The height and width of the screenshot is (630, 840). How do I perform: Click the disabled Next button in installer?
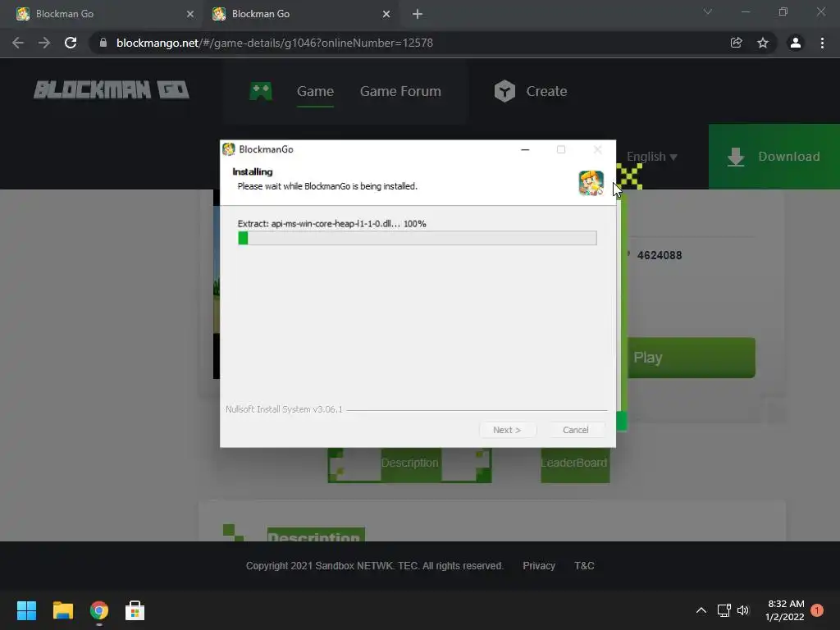pos(507,430)
